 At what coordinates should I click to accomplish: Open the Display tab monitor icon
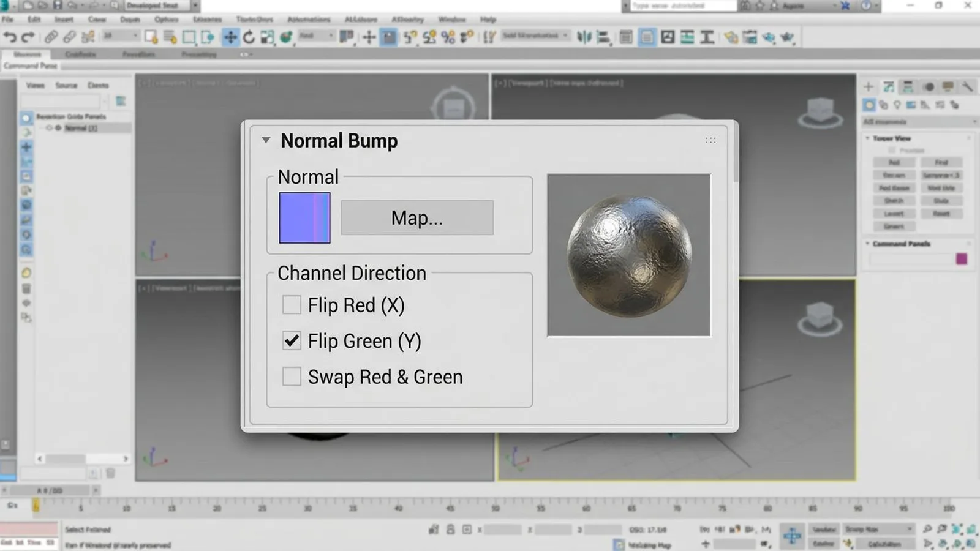(948, 86)
